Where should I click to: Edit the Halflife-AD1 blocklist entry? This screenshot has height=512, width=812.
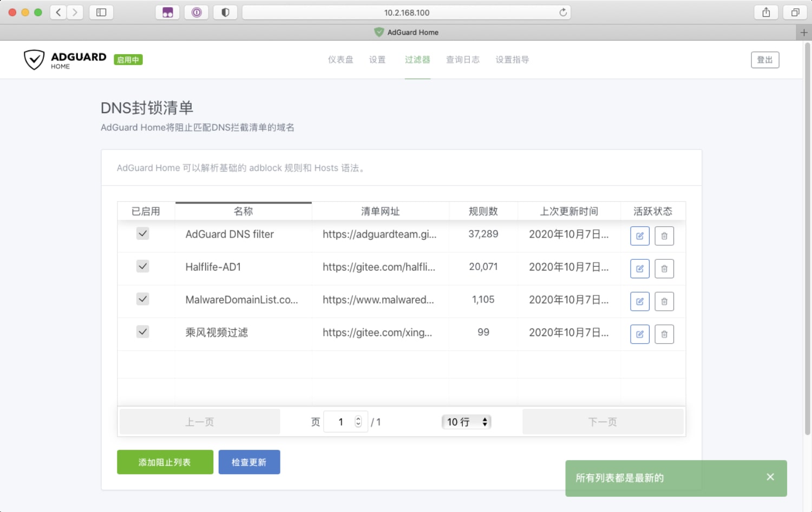[x=639, y=268]
